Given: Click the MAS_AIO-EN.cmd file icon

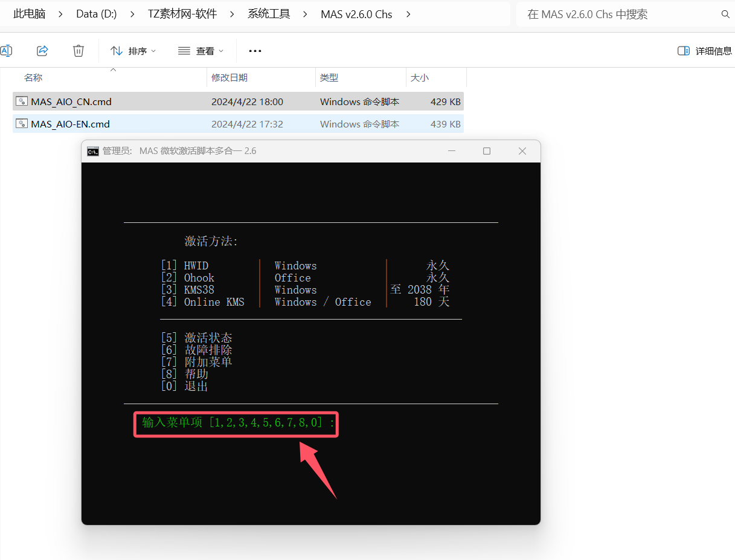Looking at the screenshot, I should point(22,124).
